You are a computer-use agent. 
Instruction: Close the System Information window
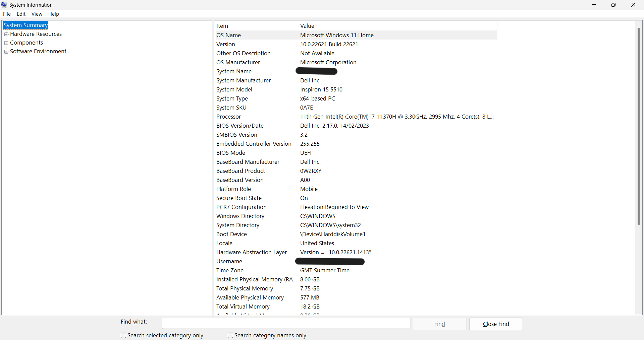[633, 5]
